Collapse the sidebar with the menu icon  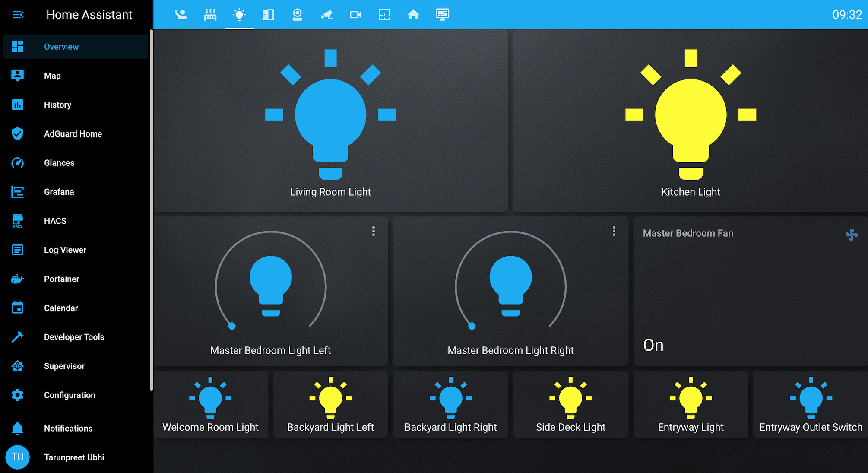[18, 15]
